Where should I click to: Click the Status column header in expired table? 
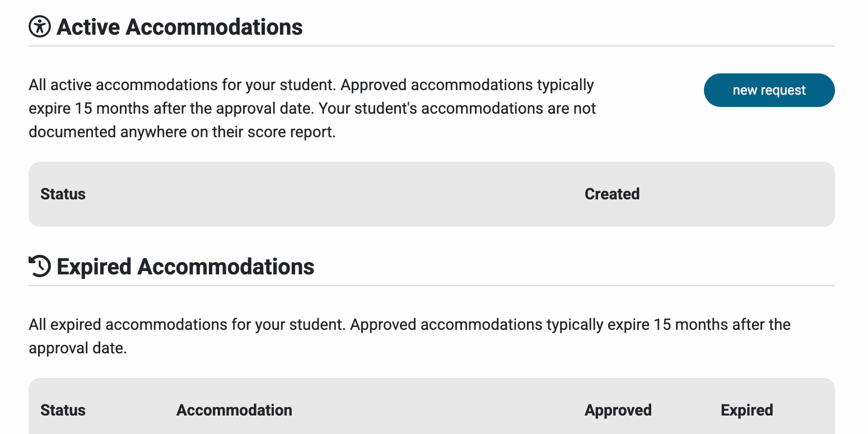coord(63,410)
